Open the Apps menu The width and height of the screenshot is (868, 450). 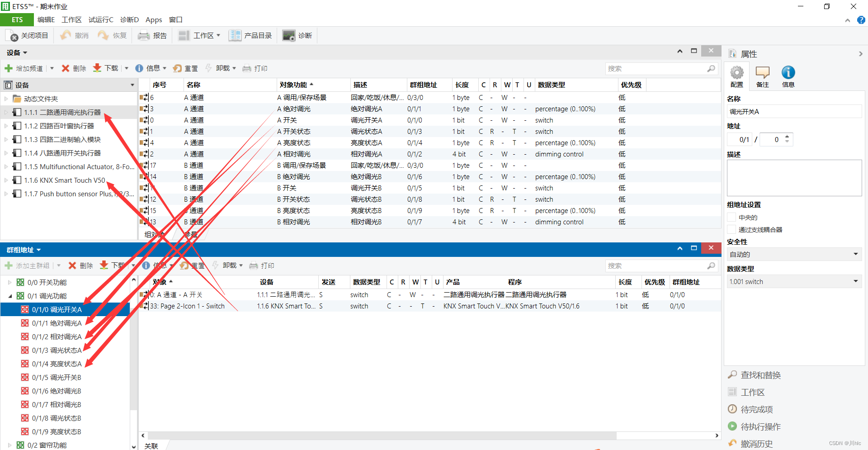point(154,20)
